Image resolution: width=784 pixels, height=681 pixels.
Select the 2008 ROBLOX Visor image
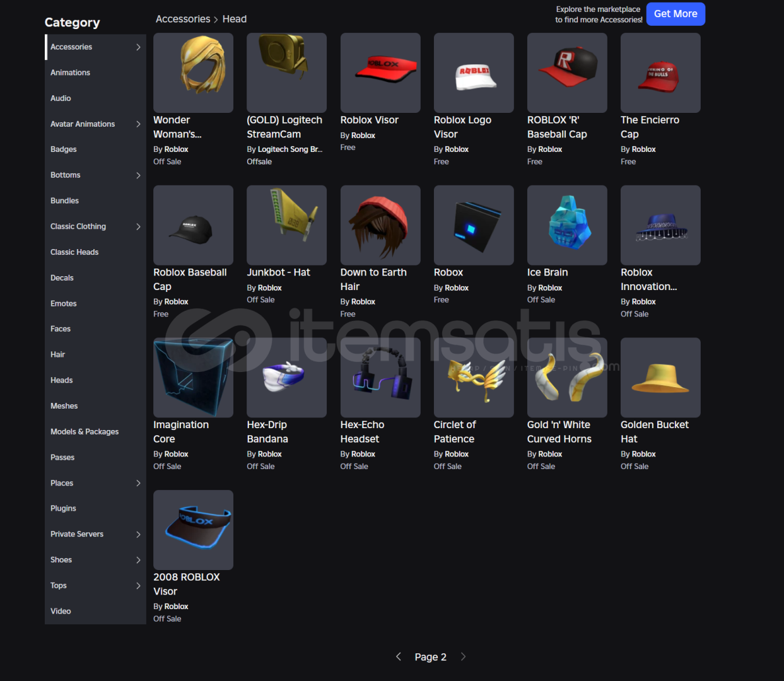(193, 530)
